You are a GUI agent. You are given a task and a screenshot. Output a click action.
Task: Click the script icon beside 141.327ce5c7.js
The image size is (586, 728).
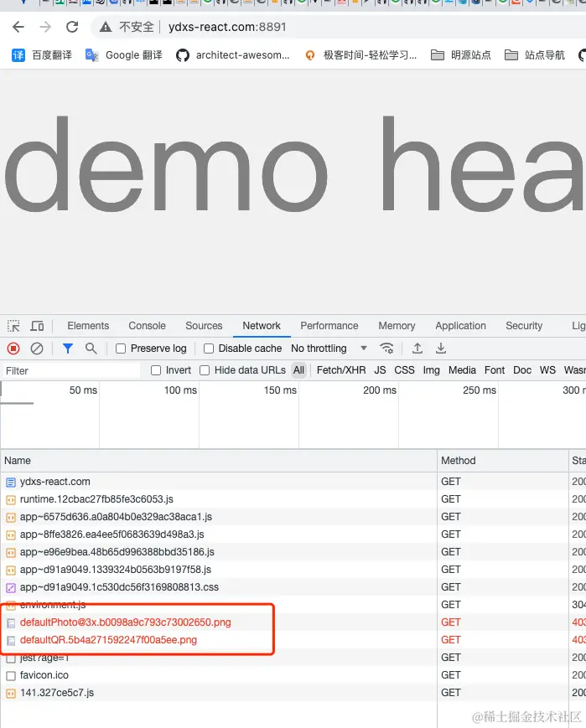tap(11, 693)
